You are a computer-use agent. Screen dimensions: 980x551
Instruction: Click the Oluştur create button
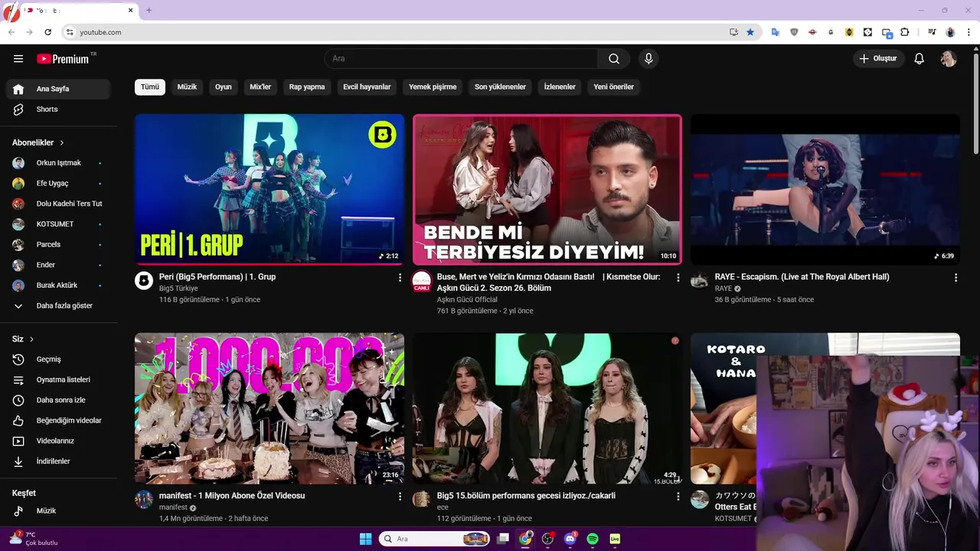[879, 59]
